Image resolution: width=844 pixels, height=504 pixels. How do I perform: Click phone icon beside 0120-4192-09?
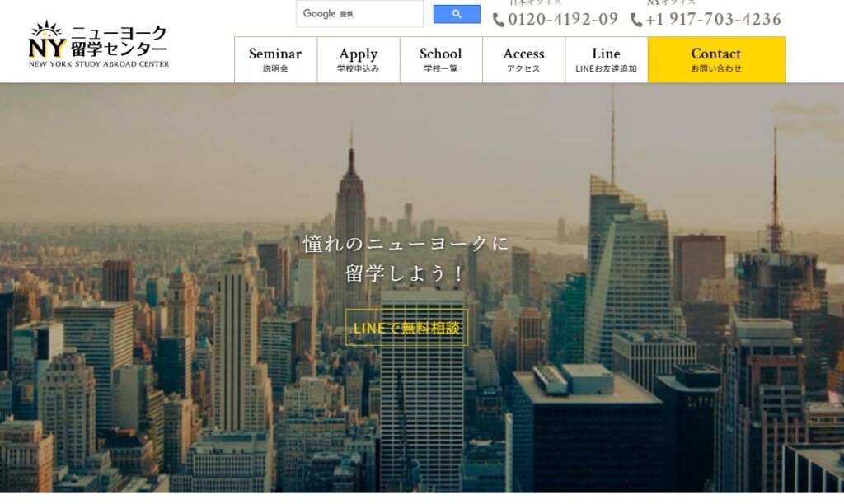click(499, 20)
